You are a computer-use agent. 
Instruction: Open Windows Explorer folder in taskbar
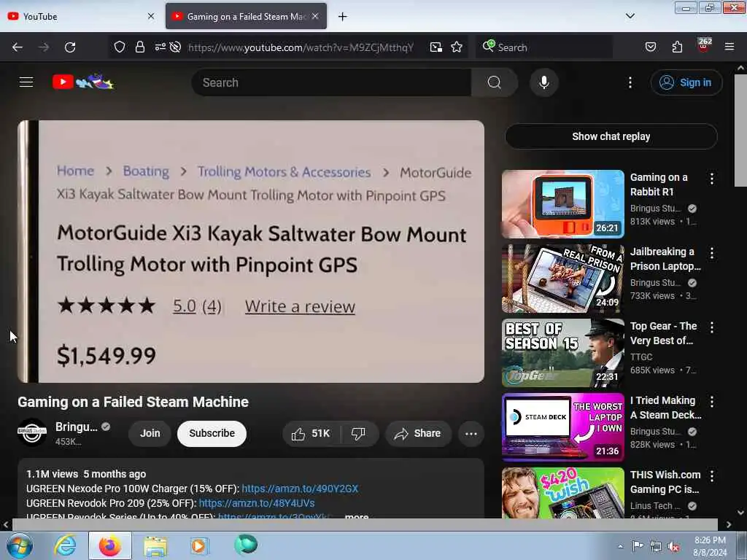tap(155, 545)
